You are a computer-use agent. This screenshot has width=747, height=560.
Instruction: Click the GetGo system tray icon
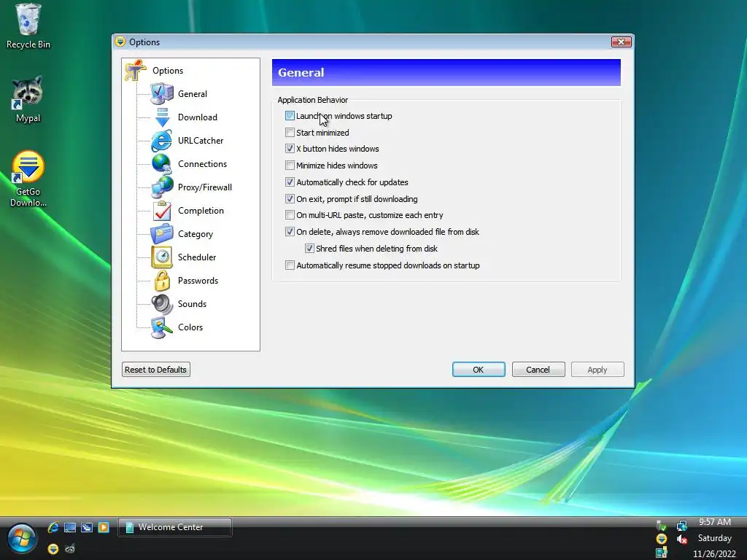tap(661, 539)
